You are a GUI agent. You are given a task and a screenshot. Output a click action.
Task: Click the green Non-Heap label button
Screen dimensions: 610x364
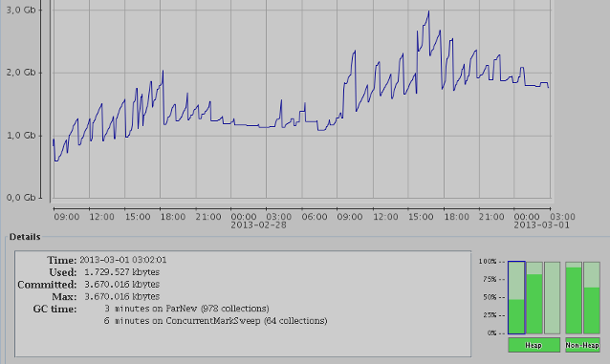582,345
